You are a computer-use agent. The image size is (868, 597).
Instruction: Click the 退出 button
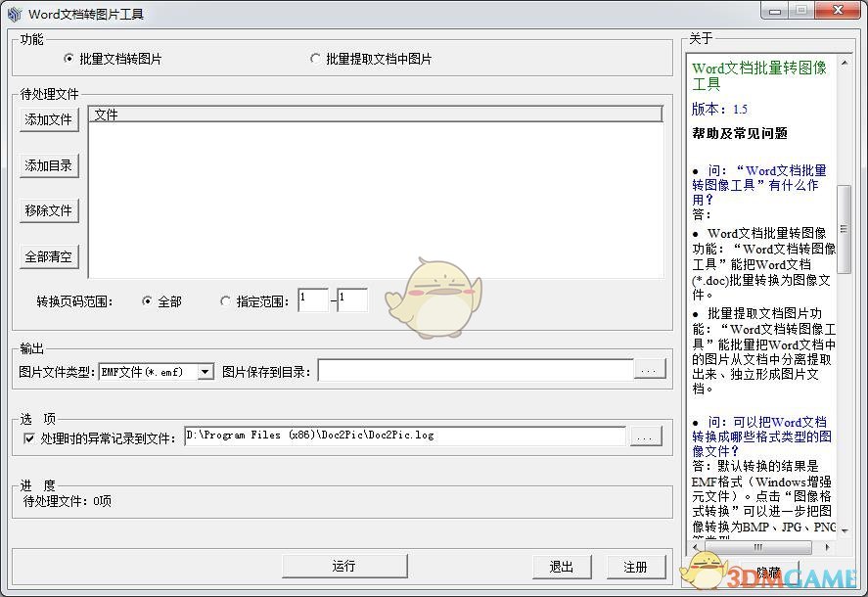(562, 567)
